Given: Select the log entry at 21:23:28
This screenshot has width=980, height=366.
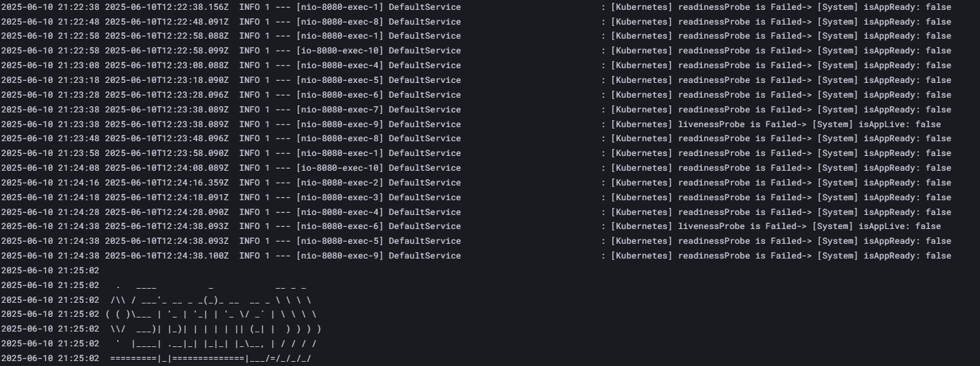Looking at the screenshot, I should click(x=281, y=95).
